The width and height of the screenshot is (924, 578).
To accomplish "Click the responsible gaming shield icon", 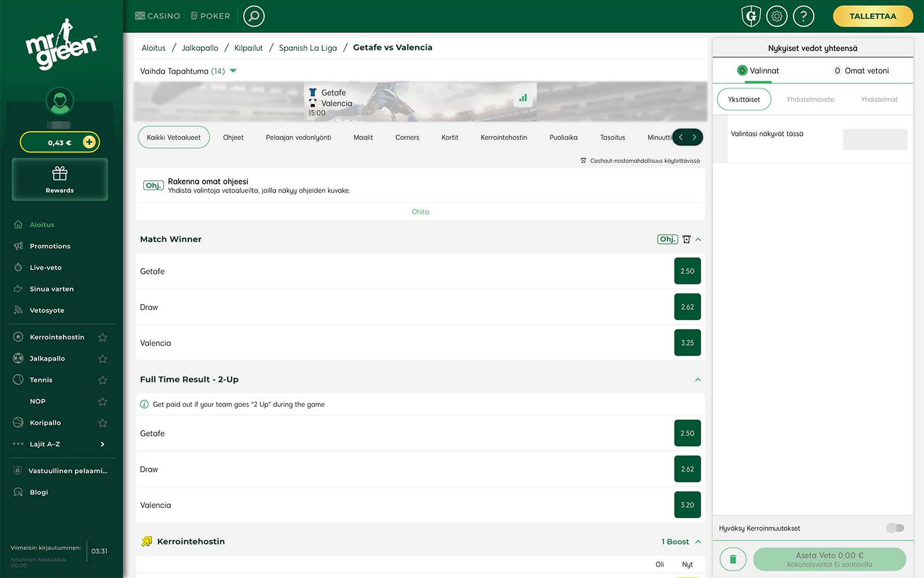I will pyautogui.click(x=751, y=16).
